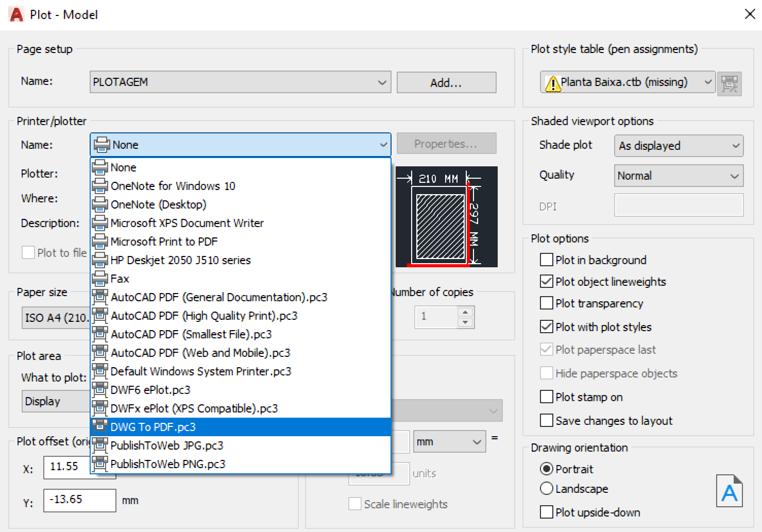This screenshot has height=532, width=762.
Task: Click the Y plot offset input field
Action: tap(80, 500)
